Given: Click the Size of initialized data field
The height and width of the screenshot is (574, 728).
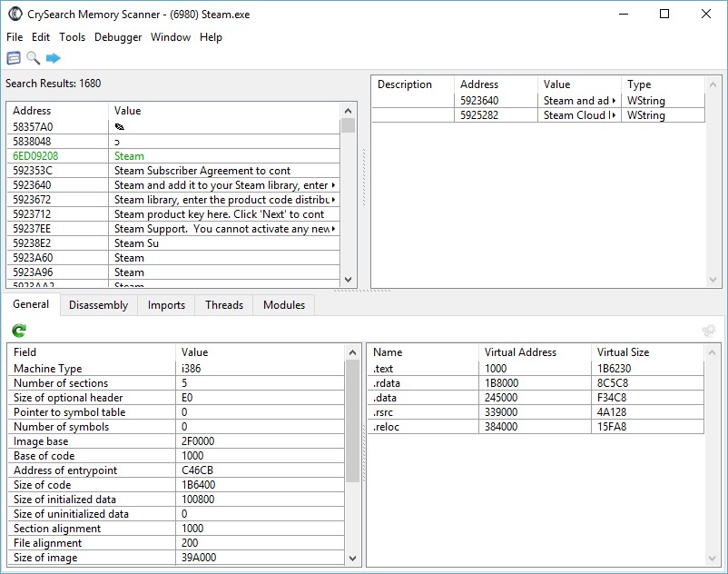Looking at the screenshot, I should point(176,500).
